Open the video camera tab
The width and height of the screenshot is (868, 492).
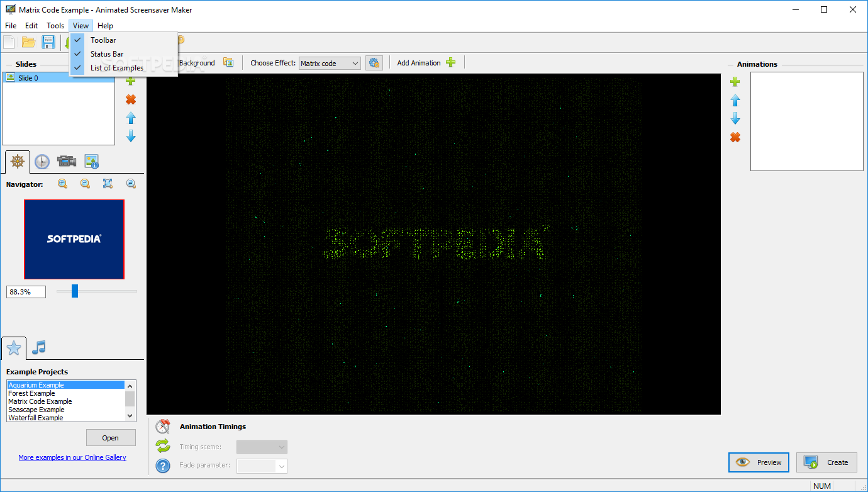(67, 162)
